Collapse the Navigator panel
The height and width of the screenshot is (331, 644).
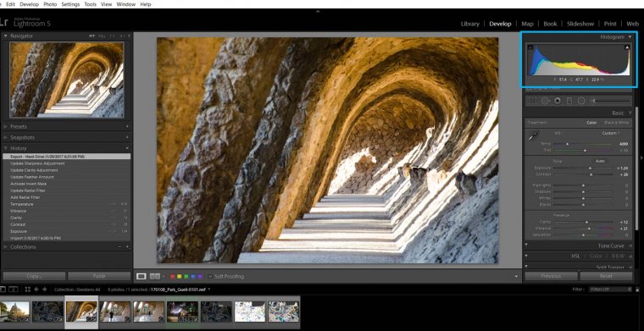pyautogui.click(x=6, y=36)
